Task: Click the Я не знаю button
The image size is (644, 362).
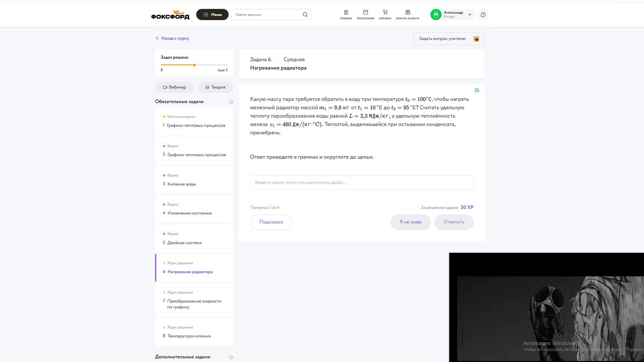Action: 410,222
